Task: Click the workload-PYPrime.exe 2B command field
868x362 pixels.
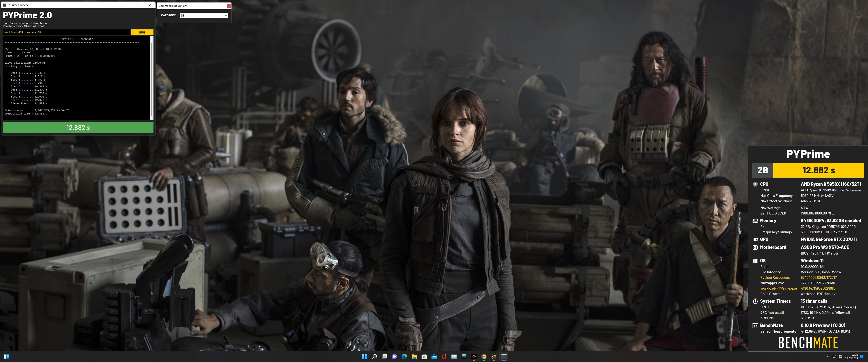Action: click(x=66, y=32)
